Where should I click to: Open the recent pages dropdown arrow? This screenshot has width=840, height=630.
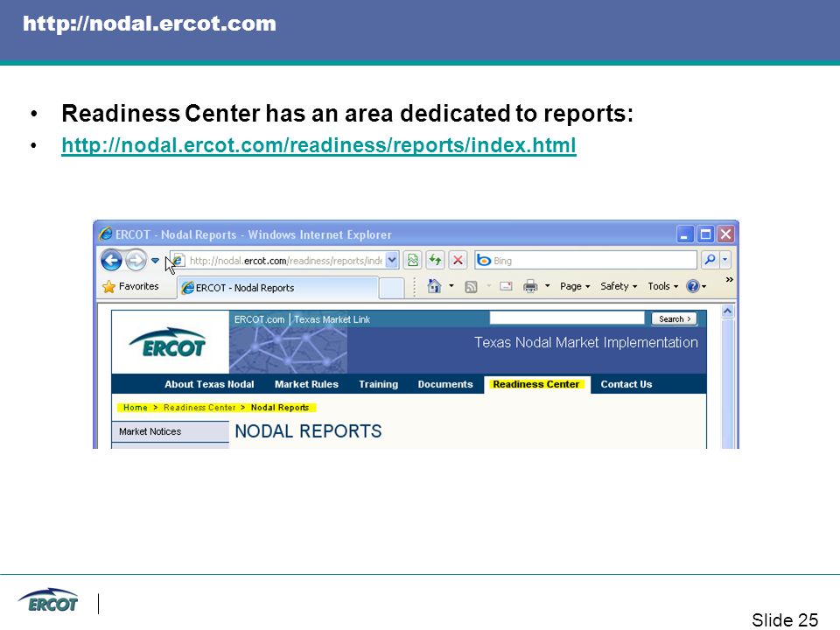click(x=155, y=261)
